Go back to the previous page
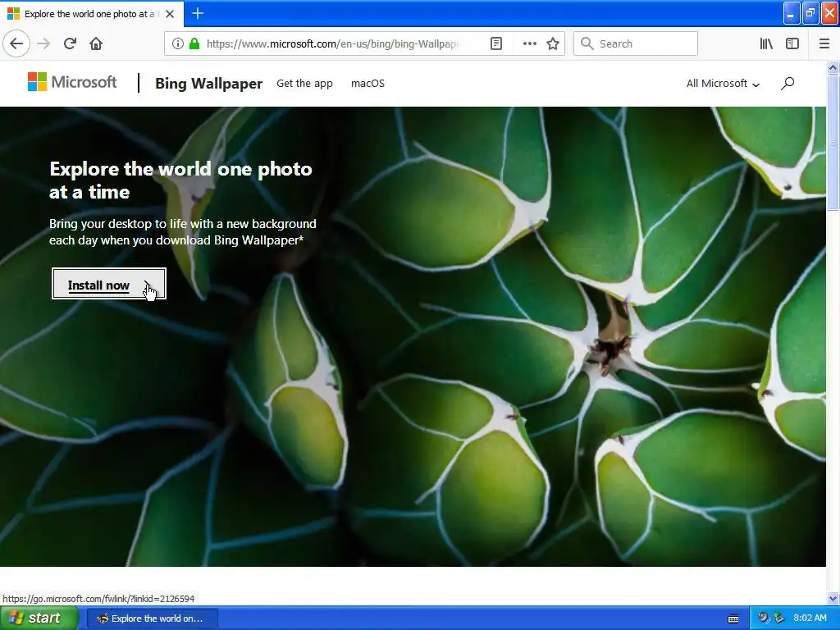 pyautogui.click(x=16, y=43)
